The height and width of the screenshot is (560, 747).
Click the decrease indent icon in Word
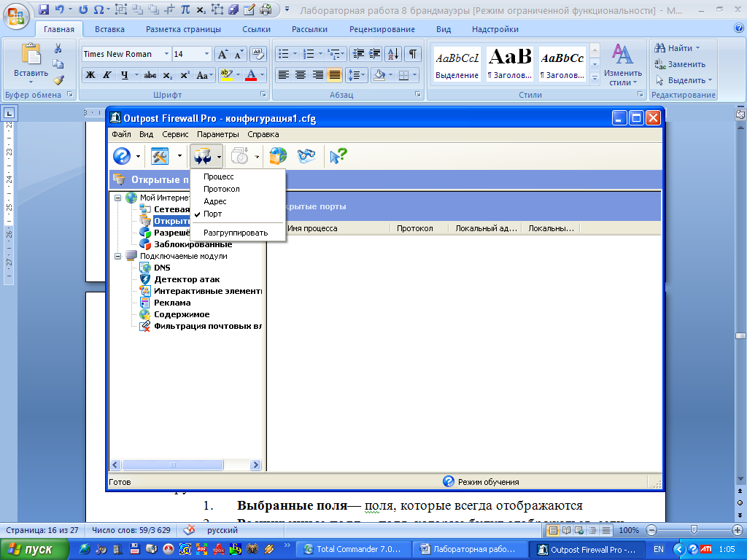tap(358, 54)
